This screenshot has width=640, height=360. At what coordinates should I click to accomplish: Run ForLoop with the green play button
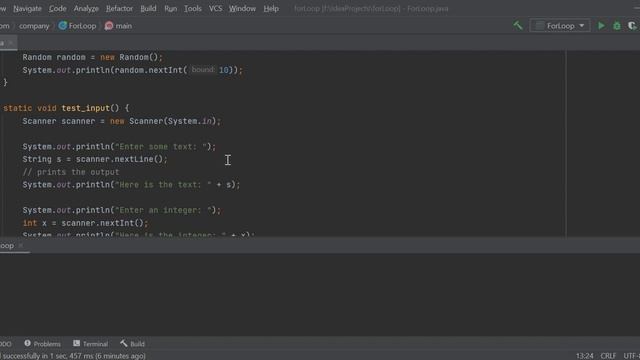[601, 26]
